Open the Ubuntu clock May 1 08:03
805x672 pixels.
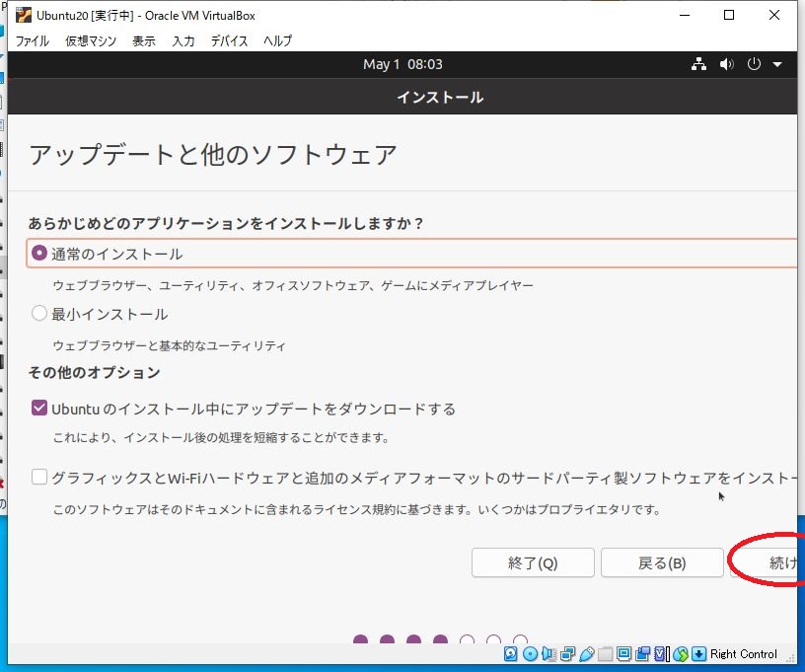pyautogui.click(x=402, y=64)
